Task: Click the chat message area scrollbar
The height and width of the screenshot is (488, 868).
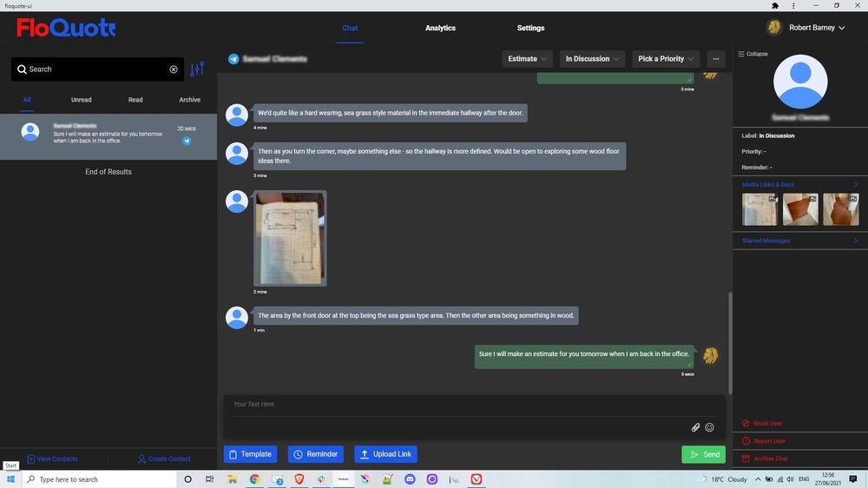Action: [x=730, y=344]
